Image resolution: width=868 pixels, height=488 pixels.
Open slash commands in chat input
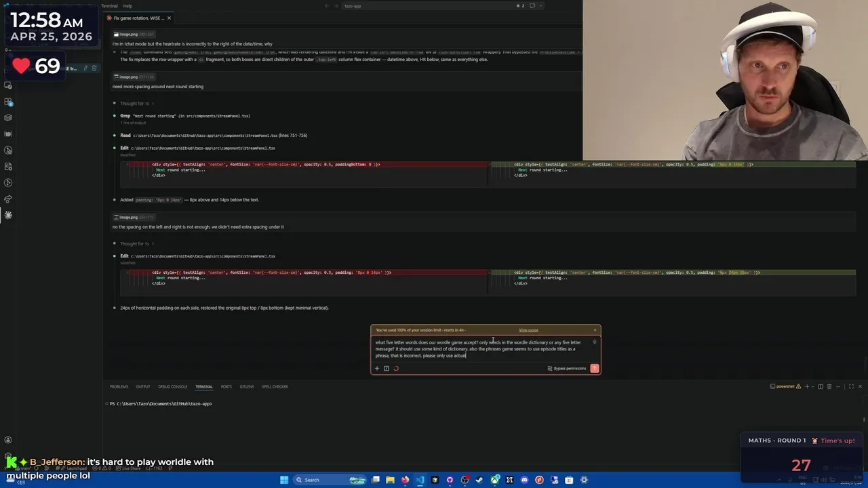(x=387, y=369)
